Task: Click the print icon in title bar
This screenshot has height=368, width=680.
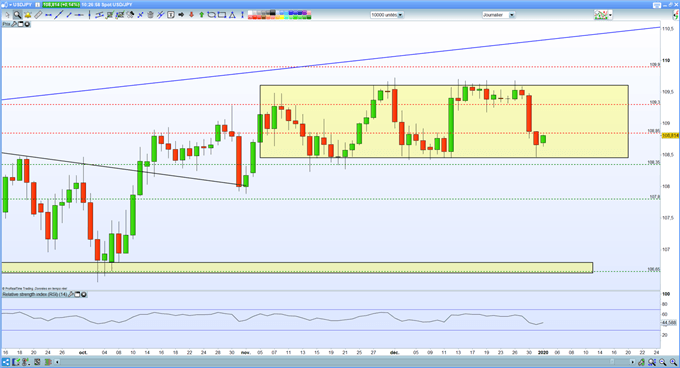Action: click(657, 5)
